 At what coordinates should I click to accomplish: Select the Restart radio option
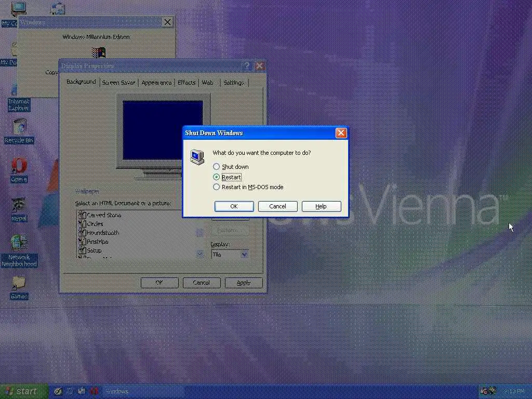point(228,177)
